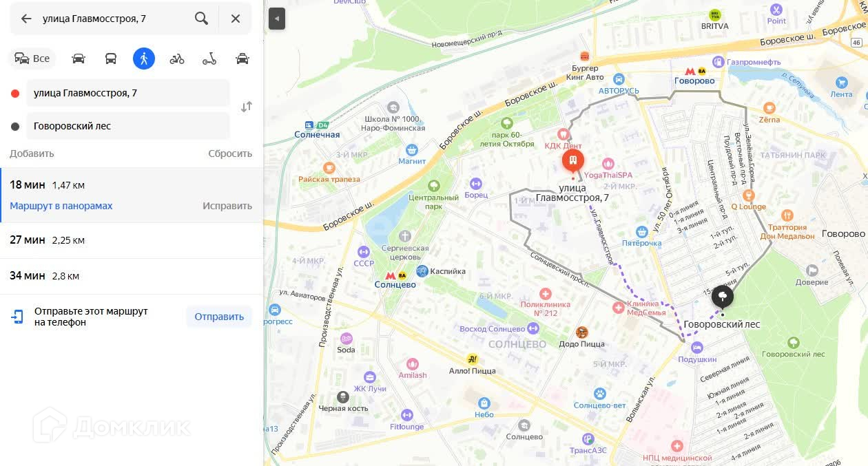Click the Алло! Пицца marker
This screenshot has width=868, height=466.
[x=472, y=359]
